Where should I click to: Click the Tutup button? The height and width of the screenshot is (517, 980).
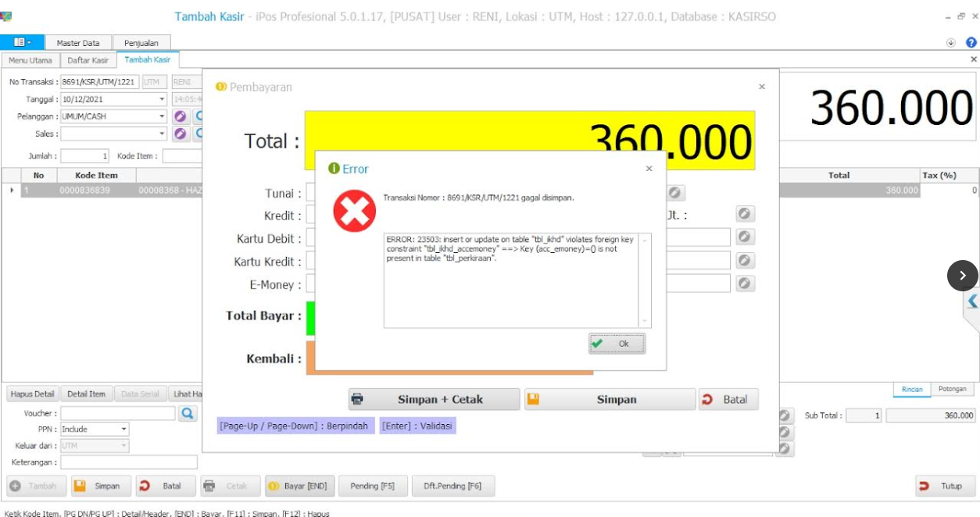coord(944,486)
